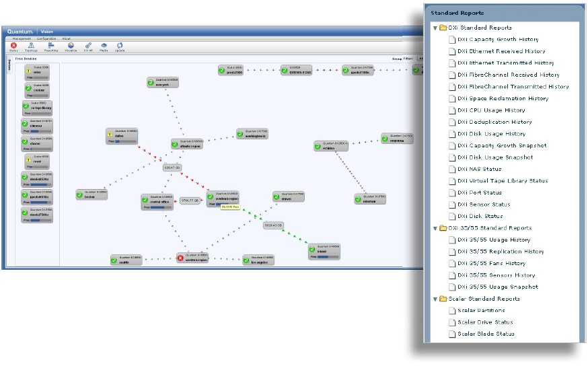Click the miami free space bar
The image size is (588, 366).
pos(328,257)
